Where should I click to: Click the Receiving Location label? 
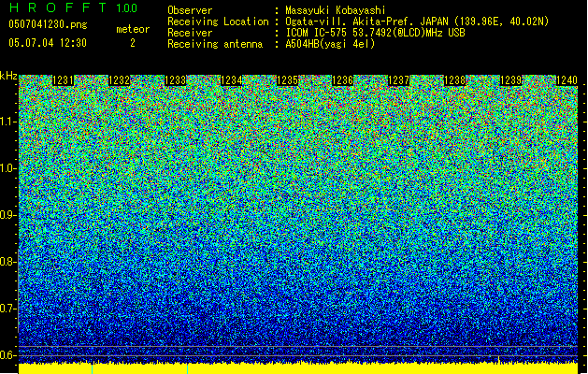click(218, 22)
